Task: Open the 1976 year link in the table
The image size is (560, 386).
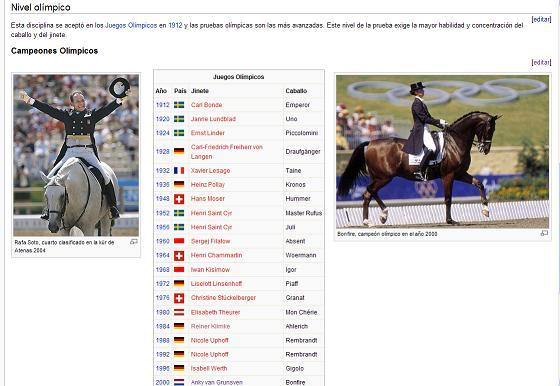Action: pos(162,298)
